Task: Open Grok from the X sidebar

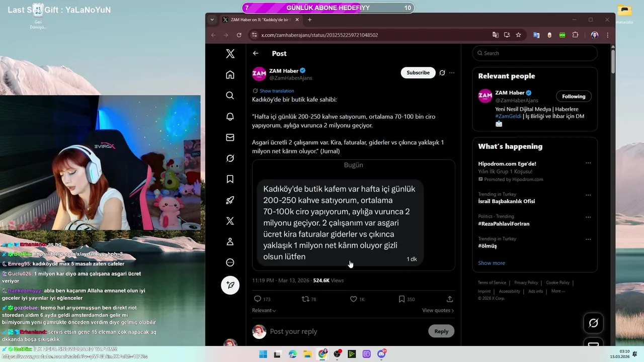Action: coord(230,158)
